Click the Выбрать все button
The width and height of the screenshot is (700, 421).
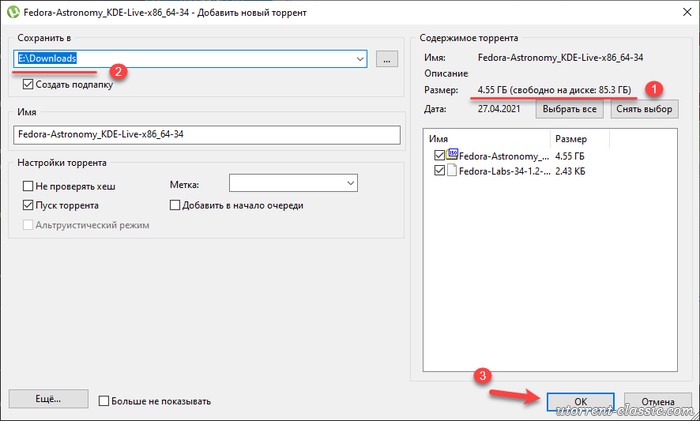click(569, 109)
